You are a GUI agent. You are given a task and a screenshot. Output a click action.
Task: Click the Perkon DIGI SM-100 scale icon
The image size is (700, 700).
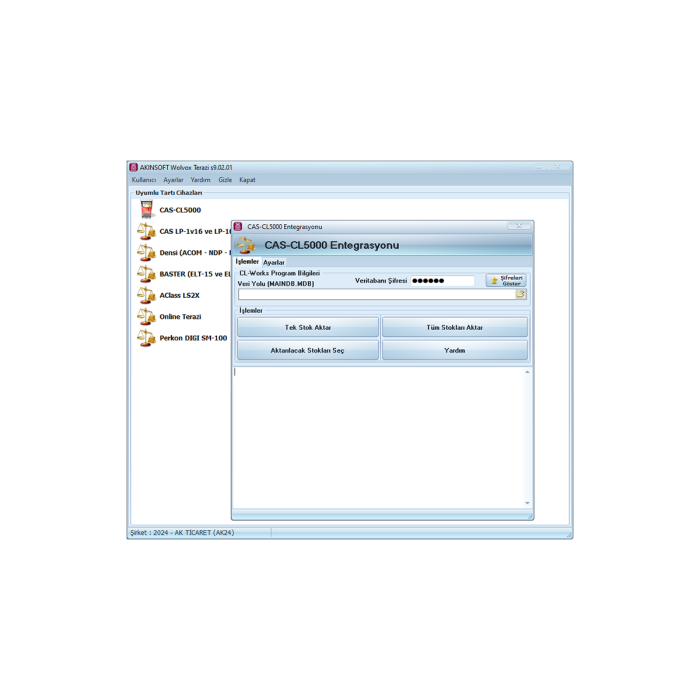pyautogui.click(x=146, y=338)
